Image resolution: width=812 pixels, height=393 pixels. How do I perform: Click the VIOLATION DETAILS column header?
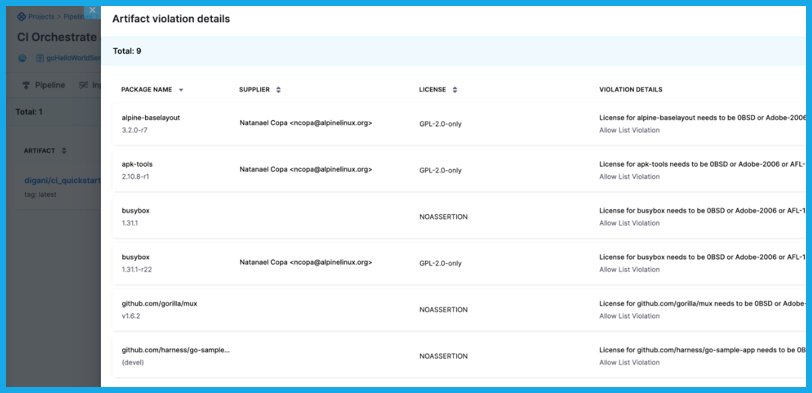click(631, 90)
